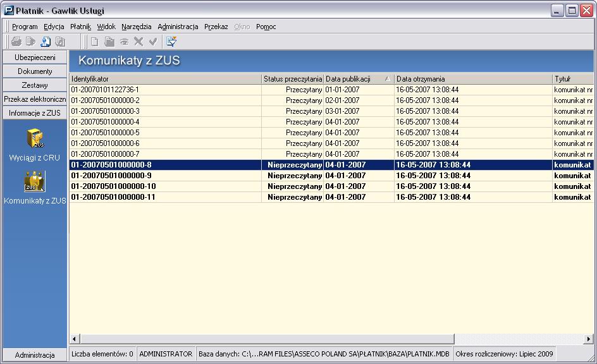Click scroll left arrow of horizontal scrollbar
The image size is (597, 364).
(74, 339)
